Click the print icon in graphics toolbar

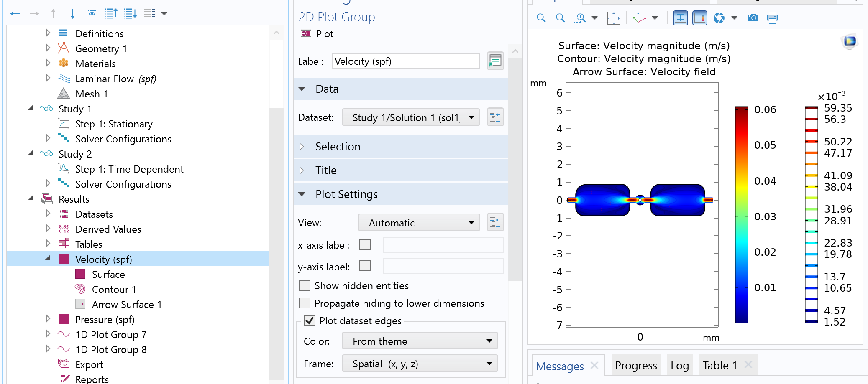coord(772,18)
